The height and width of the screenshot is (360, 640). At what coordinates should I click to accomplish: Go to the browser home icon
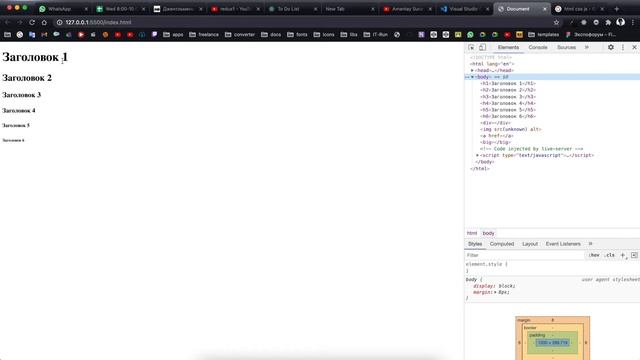[x=44, y=22]
